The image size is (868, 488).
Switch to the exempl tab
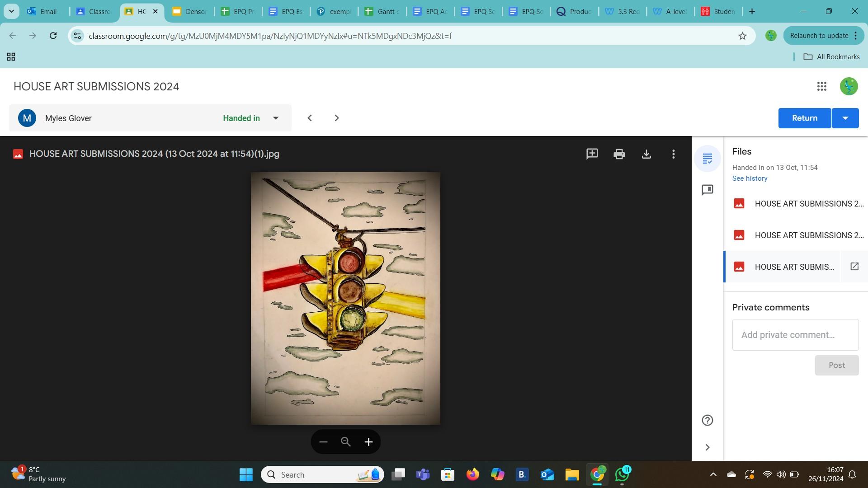(x=334, y=11)
